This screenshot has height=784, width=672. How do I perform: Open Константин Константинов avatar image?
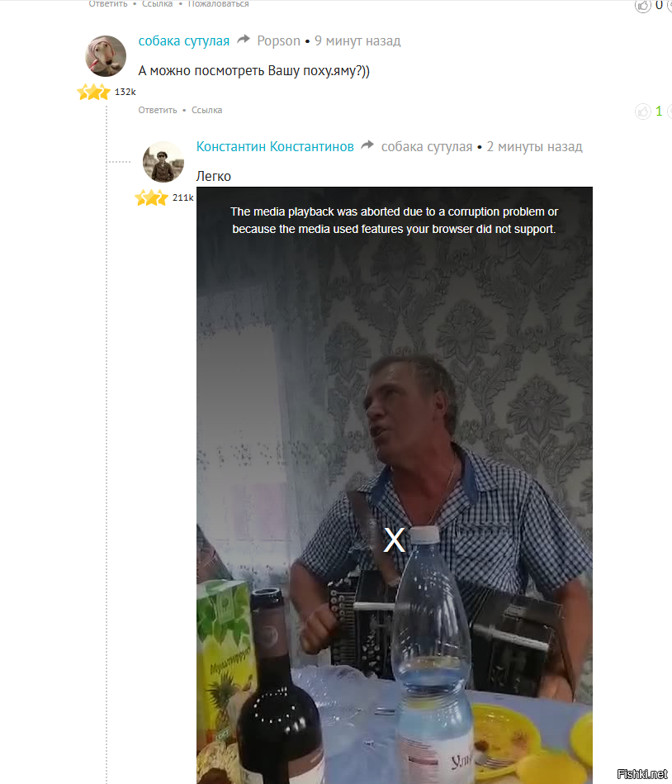coord(163,162)
